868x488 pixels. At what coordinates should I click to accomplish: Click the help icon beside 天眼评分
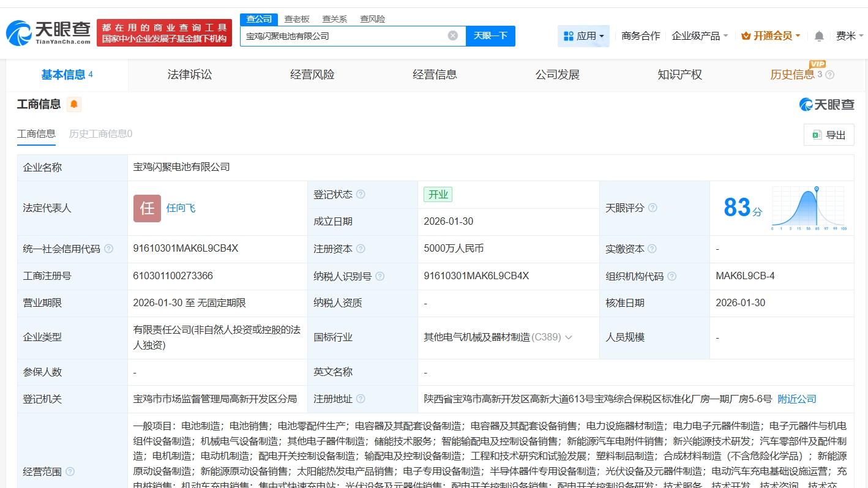pyautogui.click(x=653, y=208)
